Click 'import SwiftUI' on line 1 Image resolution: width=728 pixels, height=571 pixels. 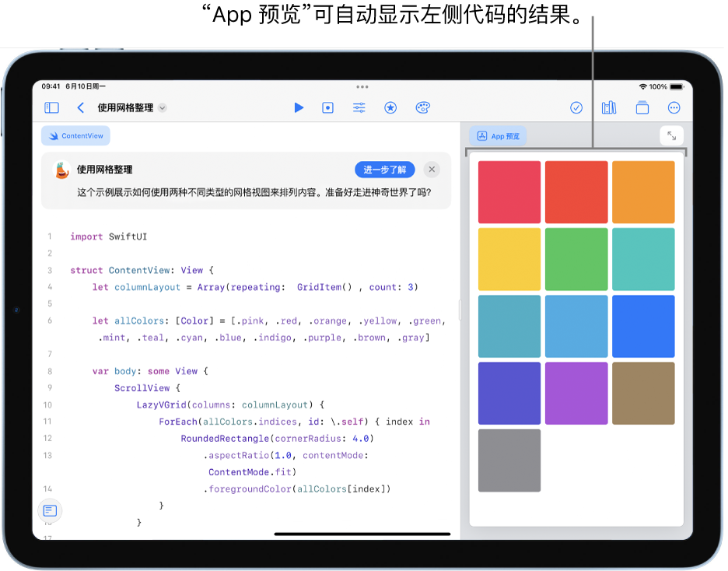click(109, 236)
